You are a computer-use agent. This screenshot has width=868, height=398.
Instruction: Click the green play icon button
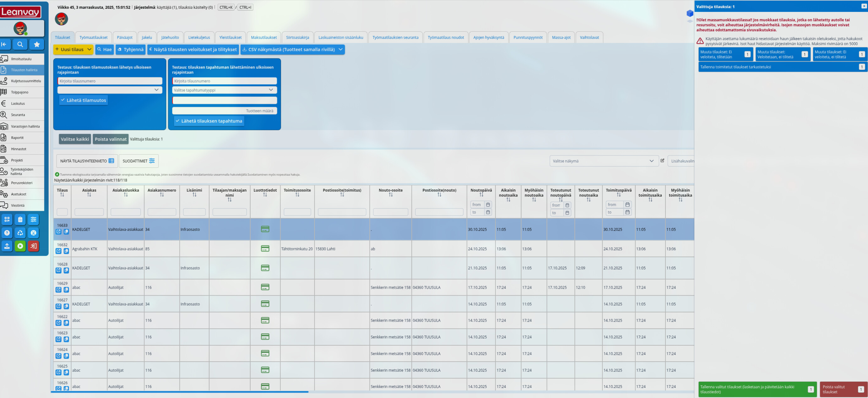pyautogui.click(x=20, y=246)
